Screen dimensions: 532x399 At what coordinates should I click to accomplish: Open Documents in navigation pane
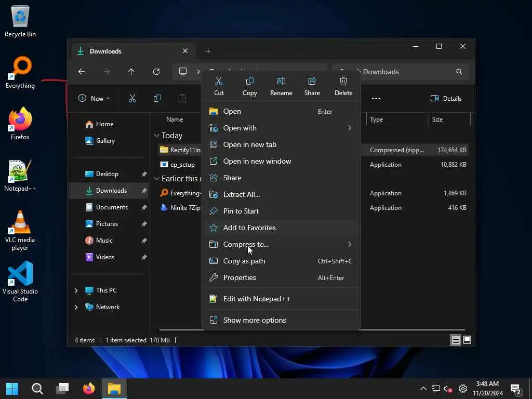[109, 207]
